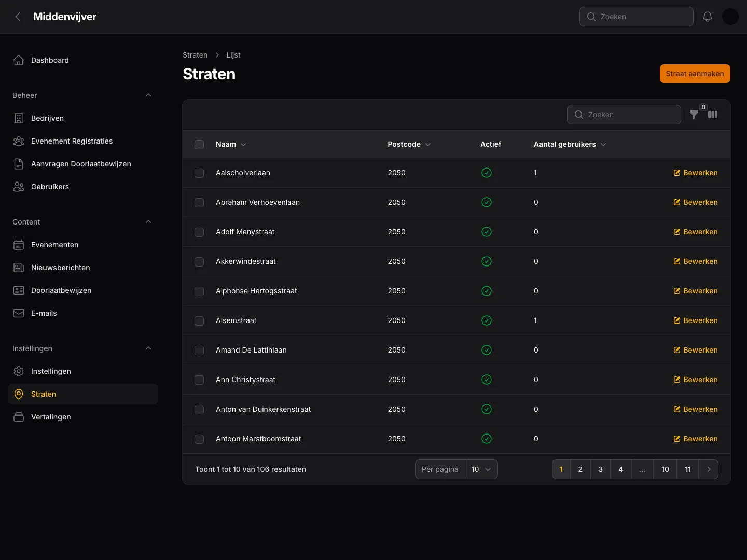Image resolution: width=747 pixels, height=560 pixels.
Task: Click the back arrow next to Middenvijver
Action: click(18, 17)
